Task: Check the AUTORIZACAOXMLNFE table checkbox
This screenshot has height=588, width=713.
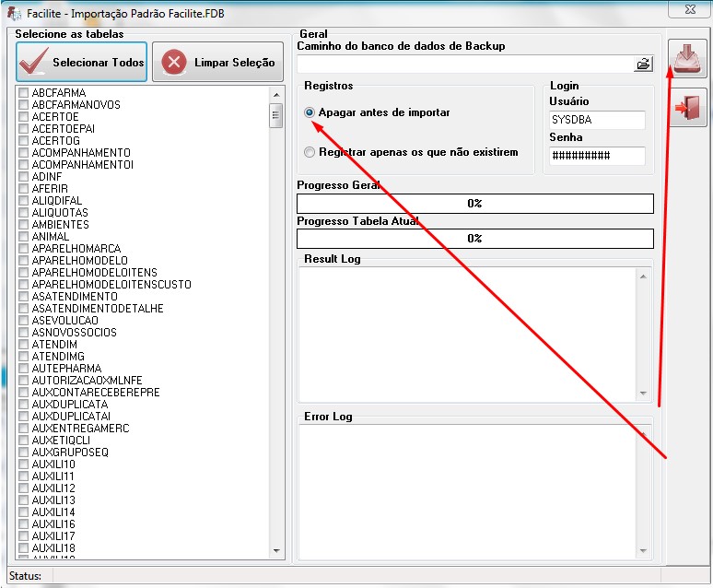Action: pos(23,381)
